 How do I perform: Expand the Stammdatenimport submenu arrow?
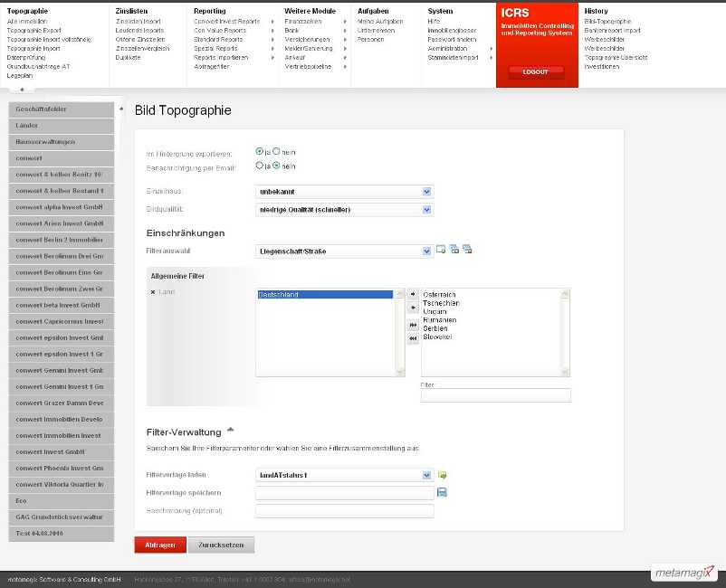coord(491,57)
